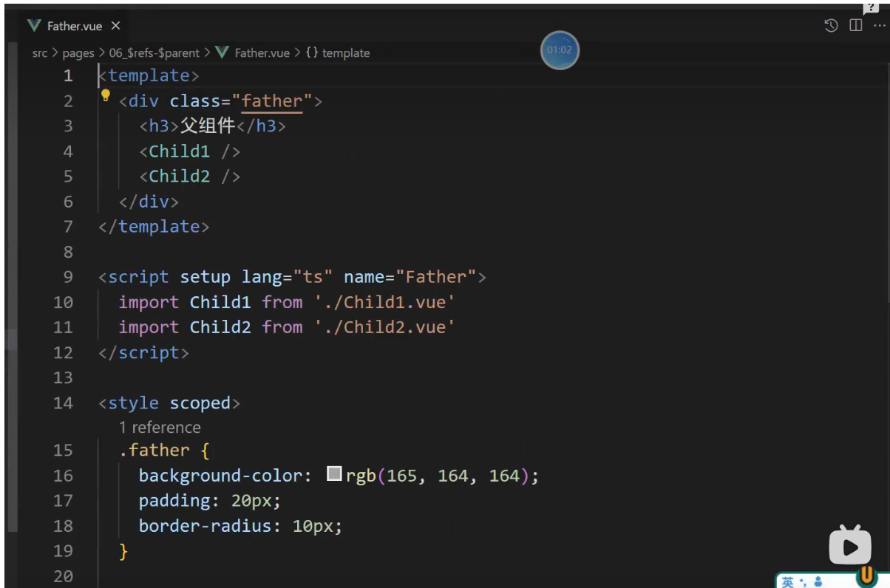Click the '.father' CSS selector
Screen dimensions: 890x588
point(154,450)
